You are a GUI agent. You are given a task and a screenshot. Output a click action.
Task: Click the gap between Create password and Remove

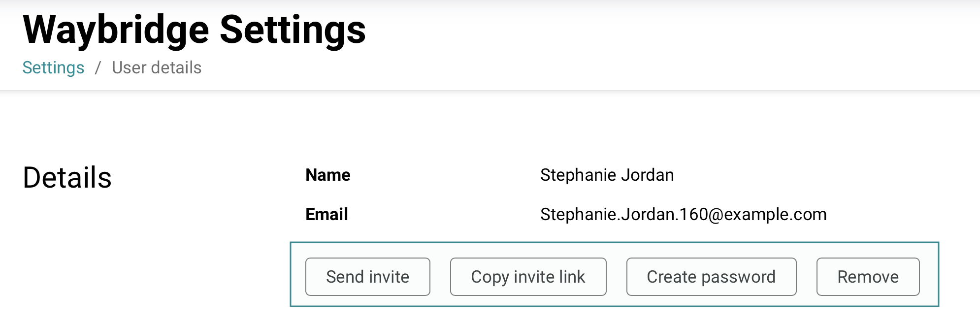[807, 277]
